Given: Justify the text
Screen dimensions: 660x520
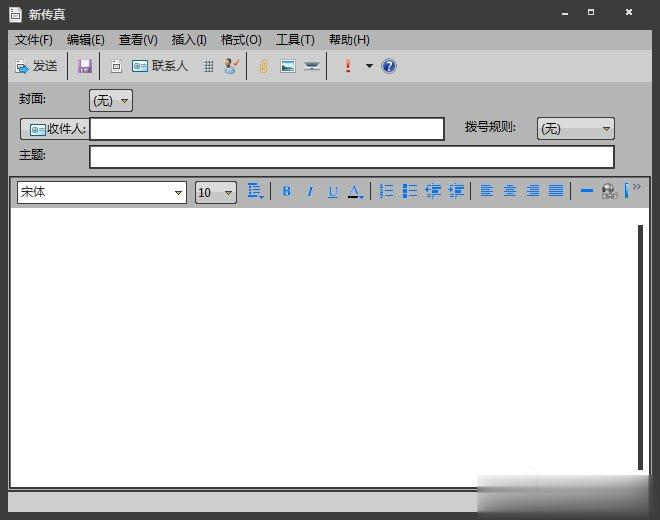Looking at the screenshot, I should [x=556, y=191].
